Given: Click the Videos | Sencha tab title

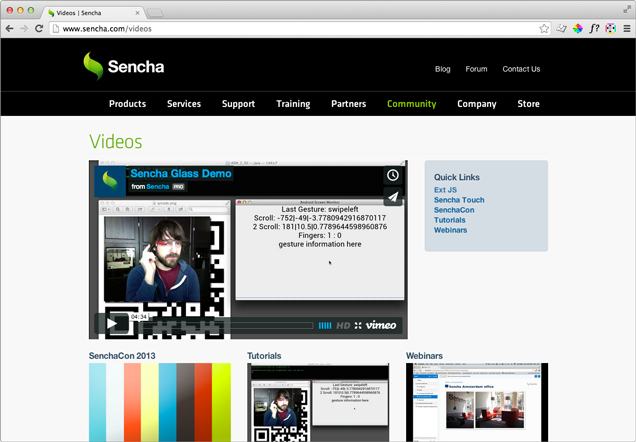Looking at the screenshot, I should [x=79, y=13].
